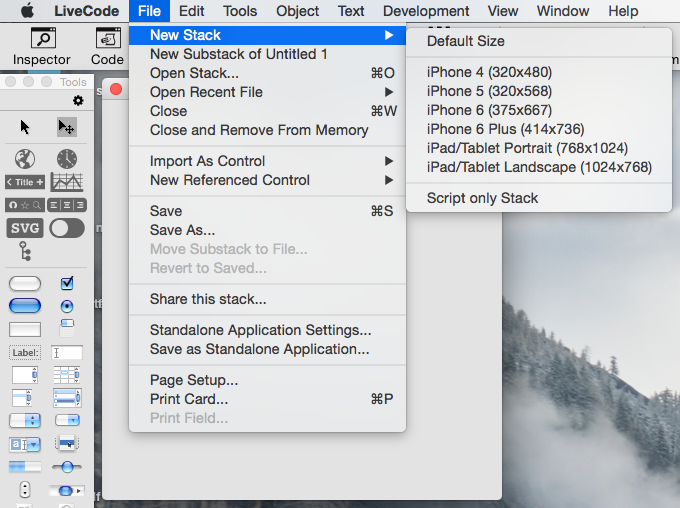Expand the Open Recent File submenu
The height and width of the screenshot is (508, 680).
tap(268, 92)
